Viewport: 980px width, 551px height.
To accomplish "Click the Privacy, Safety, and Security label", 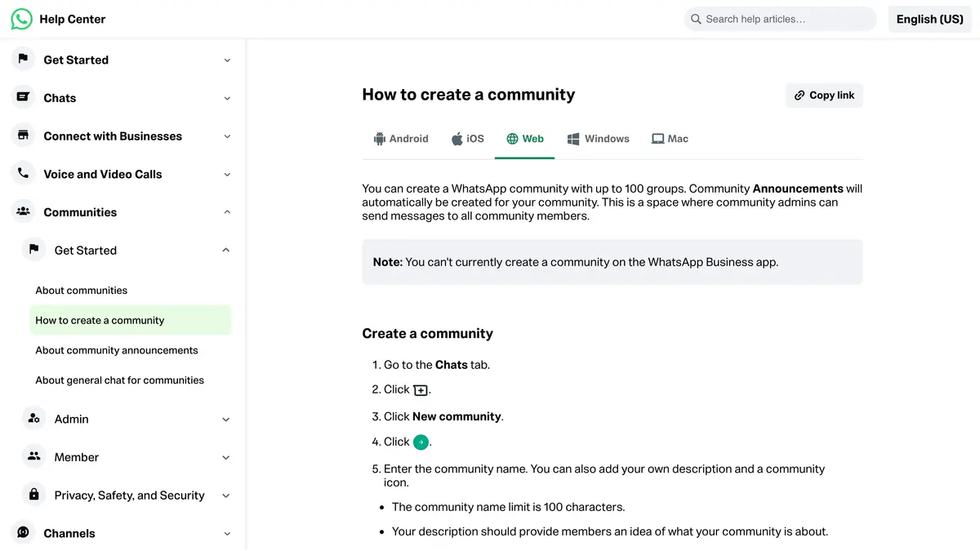I will tap(129, 495).
